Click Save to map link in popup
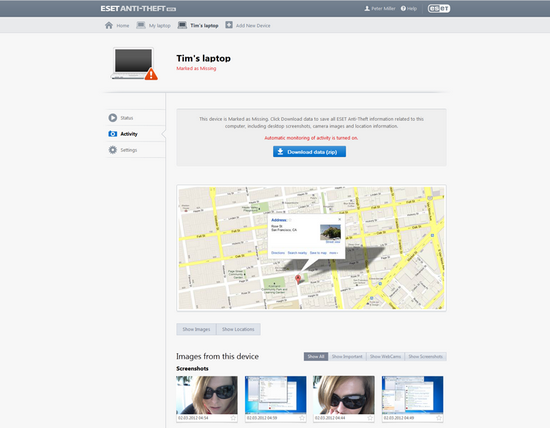Image resolution: width=550 pixels, height=428 pixels. pyautogui.click(x=318, y=253)
